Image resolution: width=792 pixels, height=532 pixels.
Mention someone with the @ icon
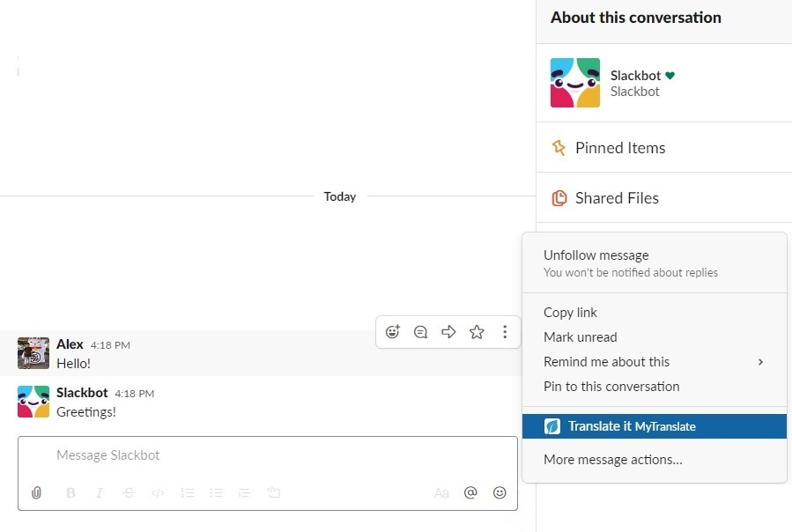(x=470, y=492)
